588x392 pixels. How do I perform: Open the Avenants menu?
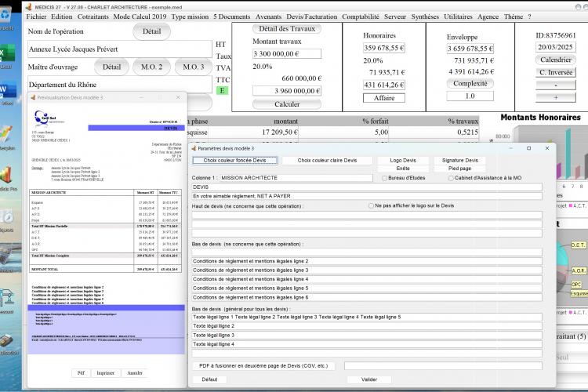268,16
